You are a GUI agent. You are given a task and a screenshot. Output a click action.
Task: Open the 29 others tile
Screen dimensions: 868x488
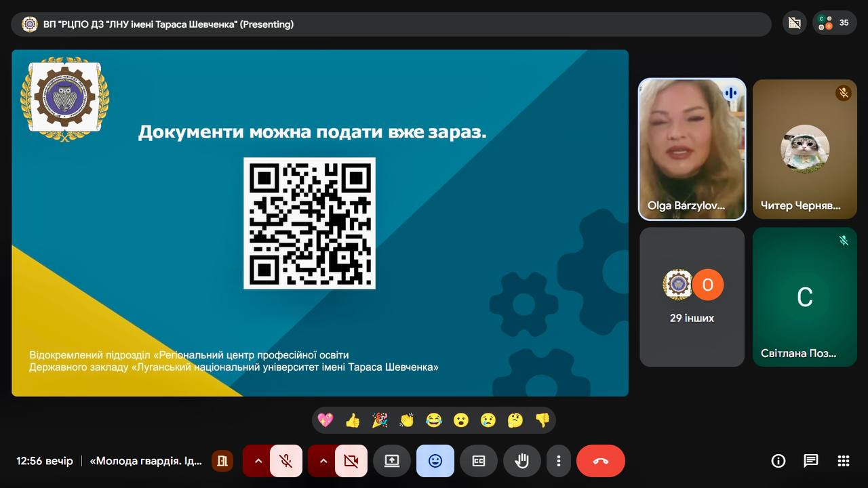point(692,297)
